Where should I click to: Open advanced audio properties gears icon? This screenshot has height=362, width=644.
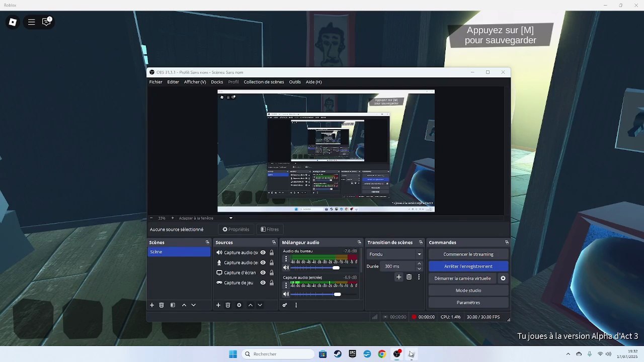point(285,305)
